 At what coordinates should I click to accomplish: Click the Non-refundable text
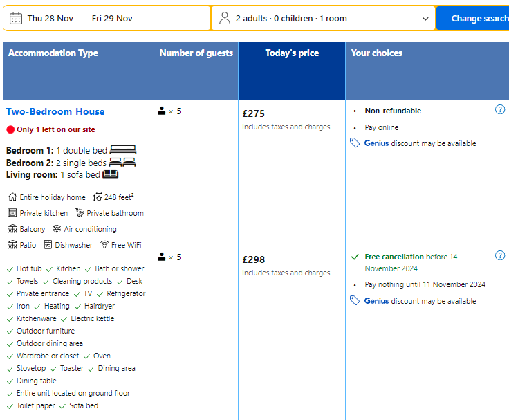(393, 111)
